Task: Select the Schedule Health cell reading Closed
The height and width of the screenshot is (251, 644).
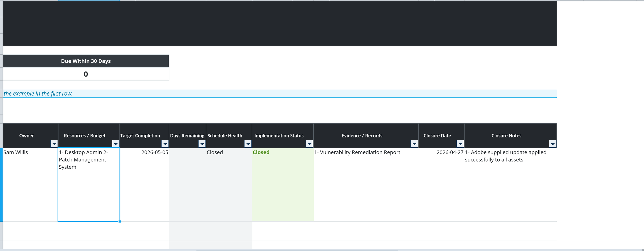Action: [x=229, y=184]
